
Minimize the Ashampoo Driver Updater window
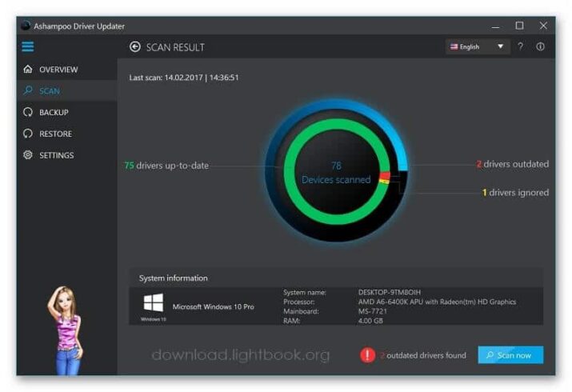495,26
